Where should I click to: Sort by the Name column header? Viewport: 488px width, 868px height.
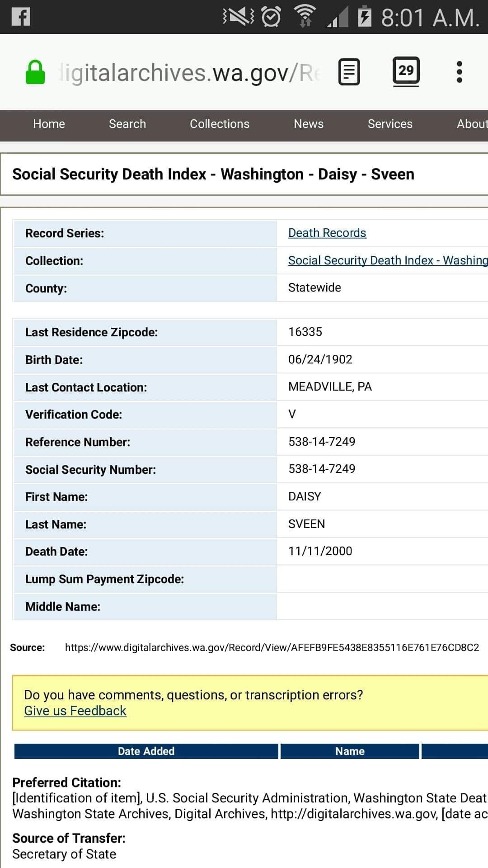pos(350,751)
